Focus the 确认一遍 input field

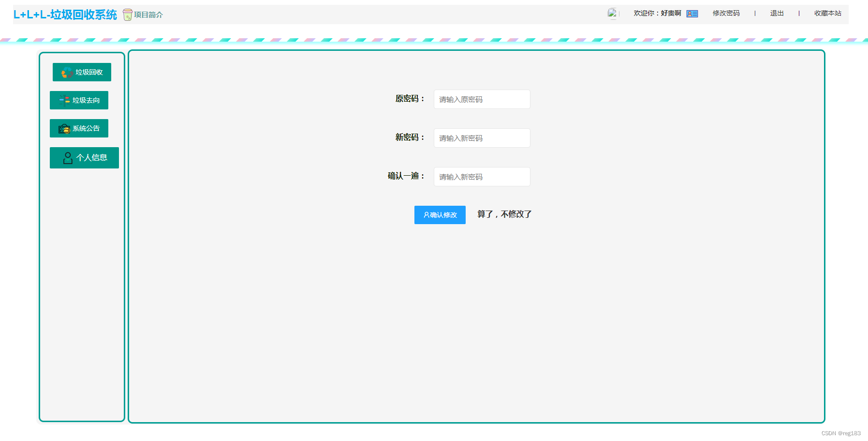[482, 177]
